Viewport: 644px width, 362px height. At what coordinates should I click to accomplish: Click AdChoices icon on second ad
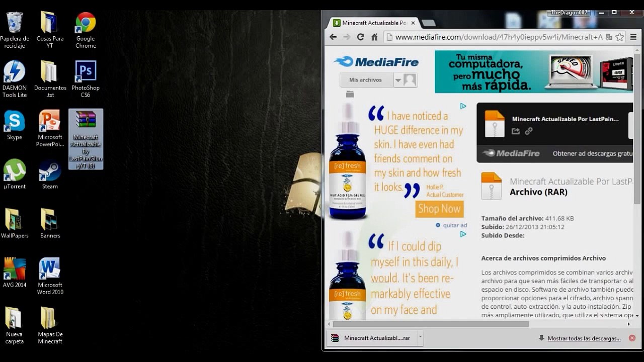(463, 234)
